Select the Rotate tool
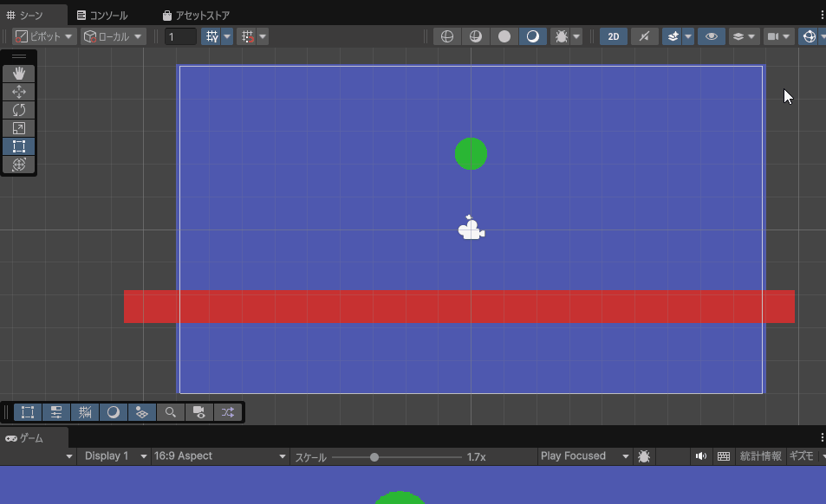The image size is (826, 504). click(19, 110)
